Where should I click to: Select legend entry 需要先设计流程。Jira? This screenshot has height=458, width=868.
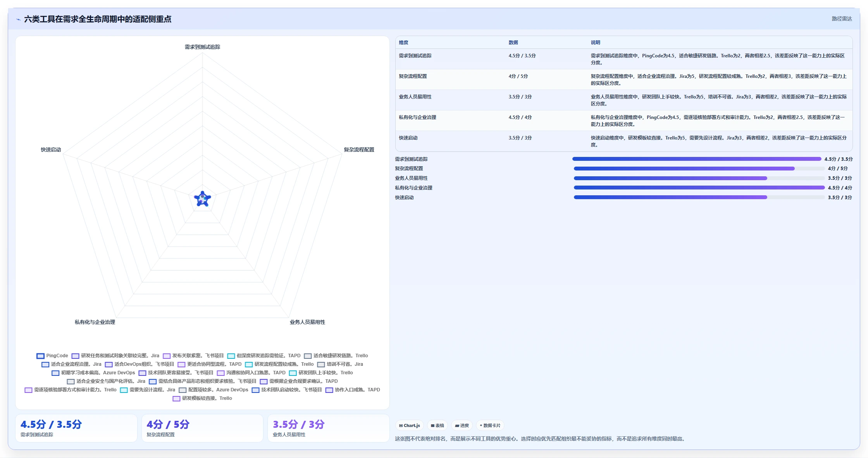(x=148, y=390)
